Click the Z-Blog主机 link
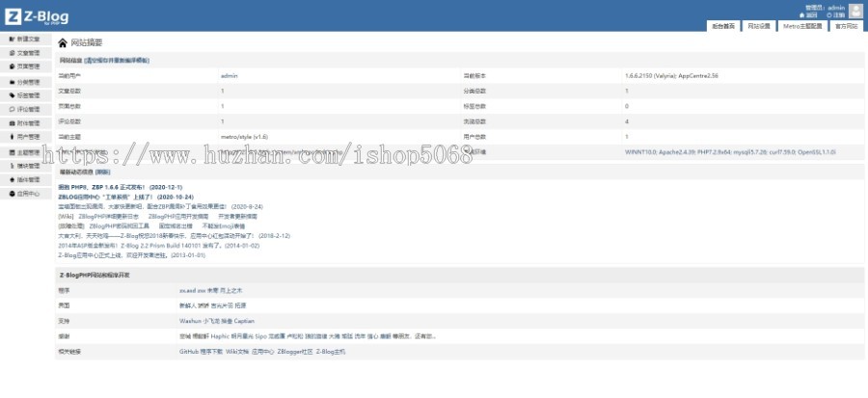The image size is (868, 398). pyautogui.click(x=331, y=352)
